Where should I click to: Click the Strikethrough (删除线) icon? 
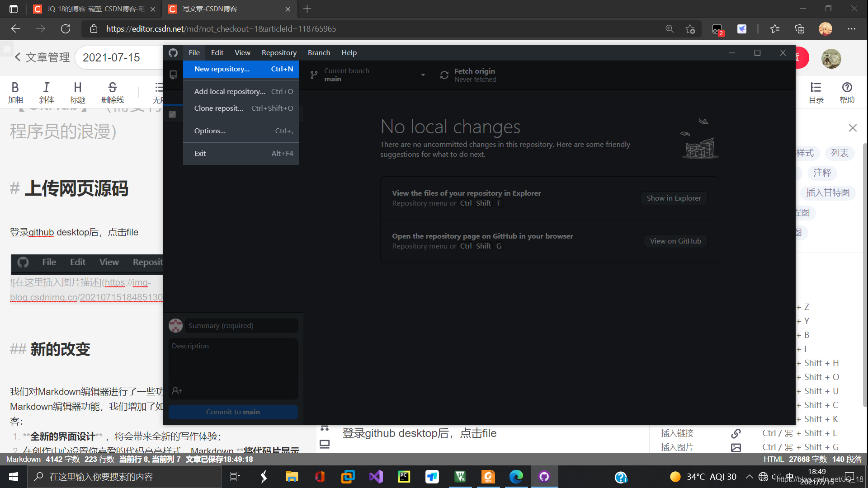click(113, 88)
